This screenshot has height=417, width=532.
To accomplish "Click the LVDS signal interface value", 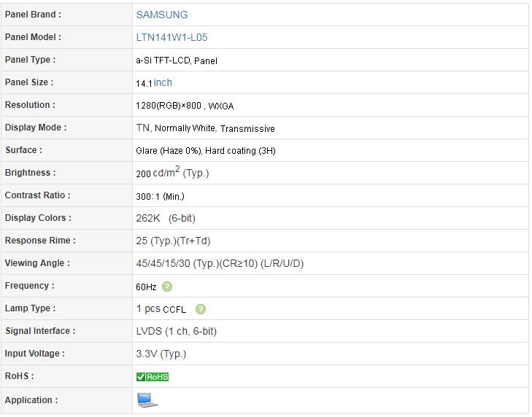I will [176, 331].
